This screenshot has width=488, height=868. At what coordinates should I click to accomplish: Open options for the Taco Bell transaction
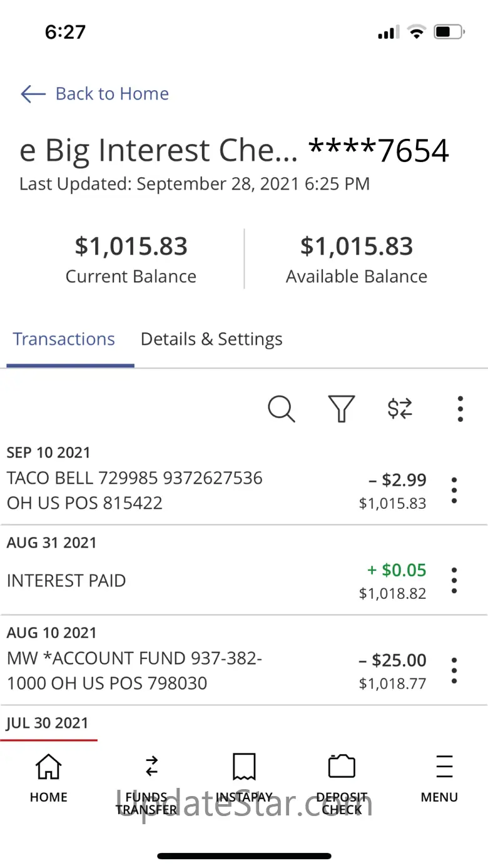454,491
